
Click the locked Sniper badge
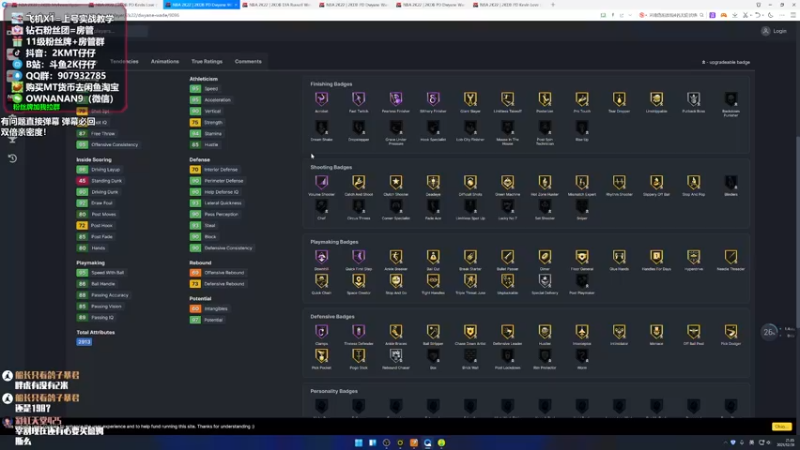tap(582, 206)
